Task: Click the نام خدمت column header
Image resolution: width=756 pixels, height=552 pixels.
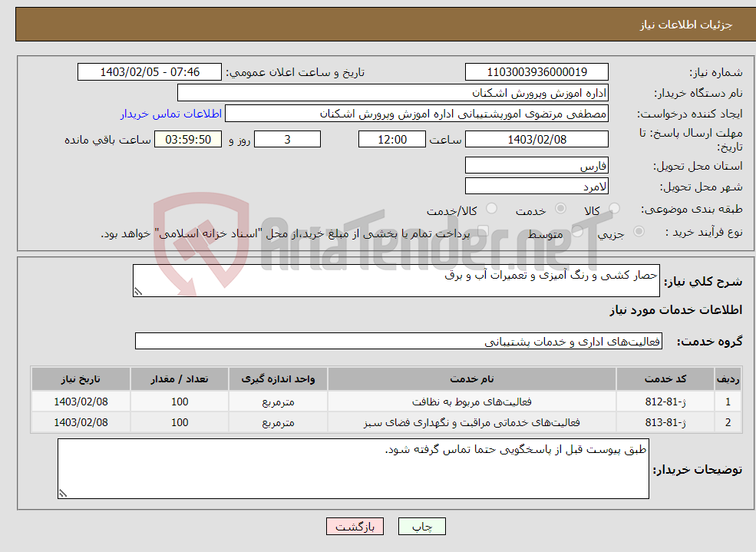Action: 471,379
